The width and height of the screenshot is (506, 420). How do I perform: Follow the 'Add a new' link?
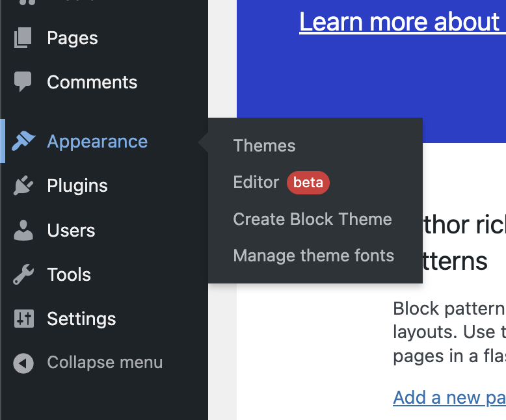pos(449,397)
